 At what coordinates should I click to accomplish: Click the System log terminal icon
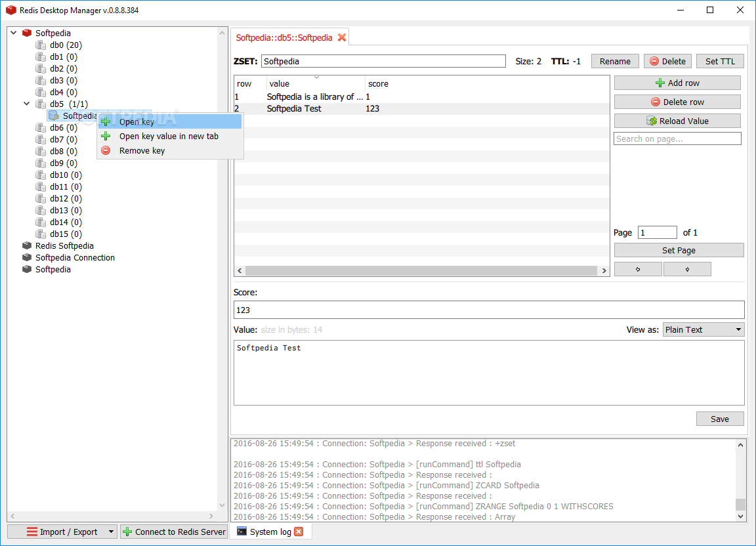tap(241, 532)
